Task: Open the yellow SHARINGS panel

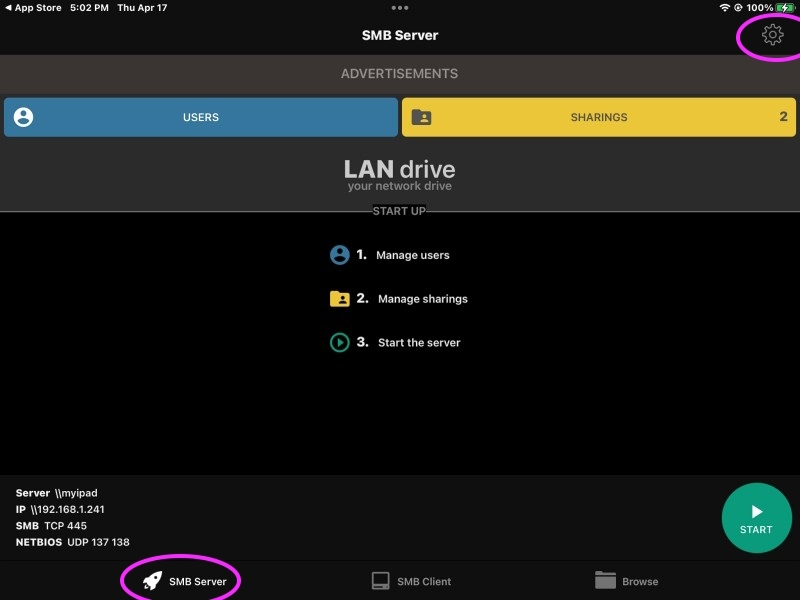Action: pyautogui.click(x=598, y=117)
